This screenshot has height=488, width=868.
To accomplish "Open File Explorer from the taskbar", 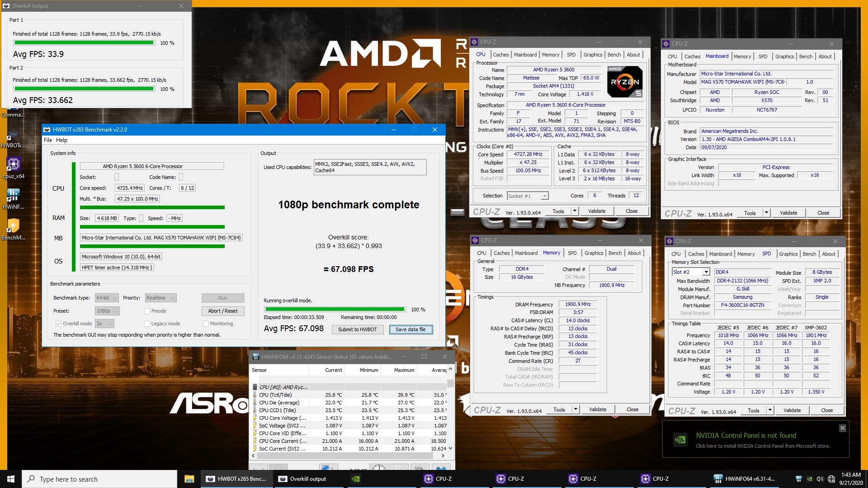I will coord(189,479).
